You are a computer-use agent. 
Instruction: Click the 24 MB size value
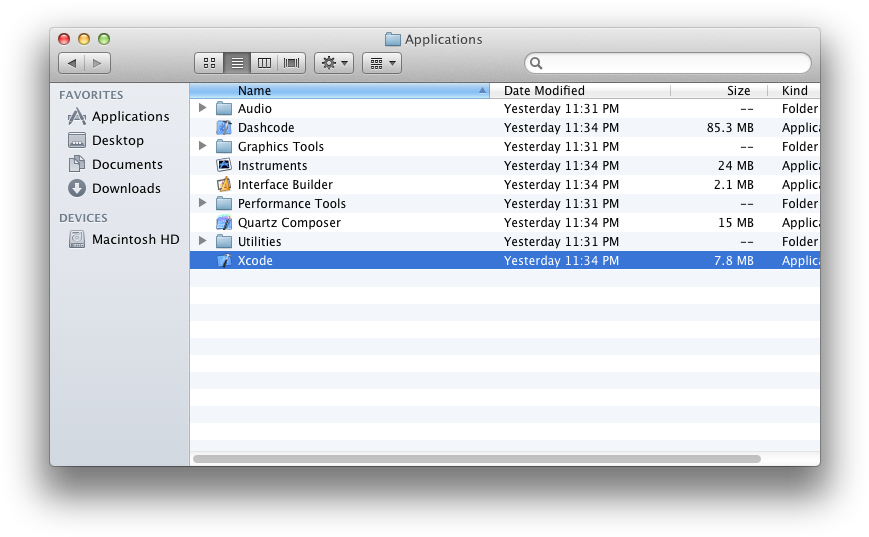(735, 165)
